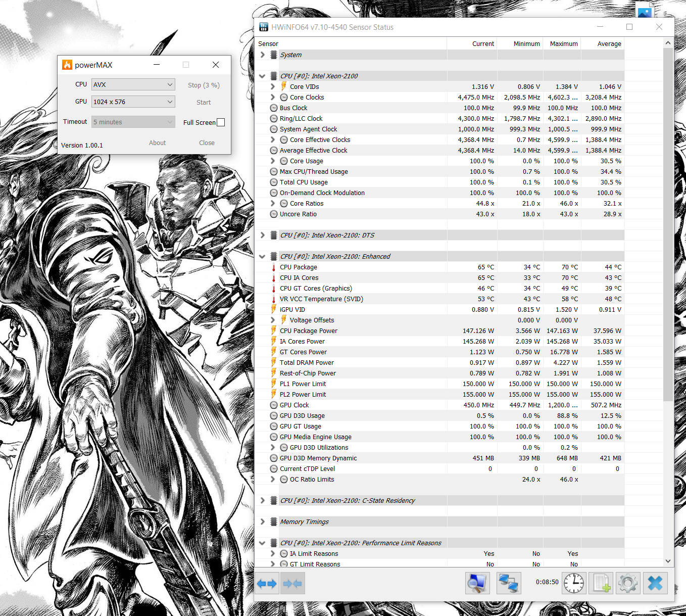Viewport: 686px width, 616px height.
Task: Click the HWiNFO64 title bar app icon
Action: pyautogui.click(x=264, y=27)
